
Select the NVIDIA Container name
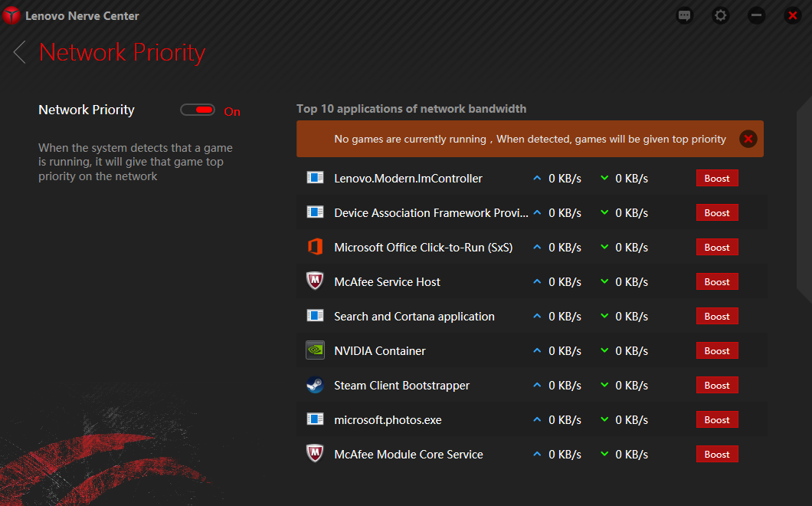pyautogui.click(x=380, y=351)
